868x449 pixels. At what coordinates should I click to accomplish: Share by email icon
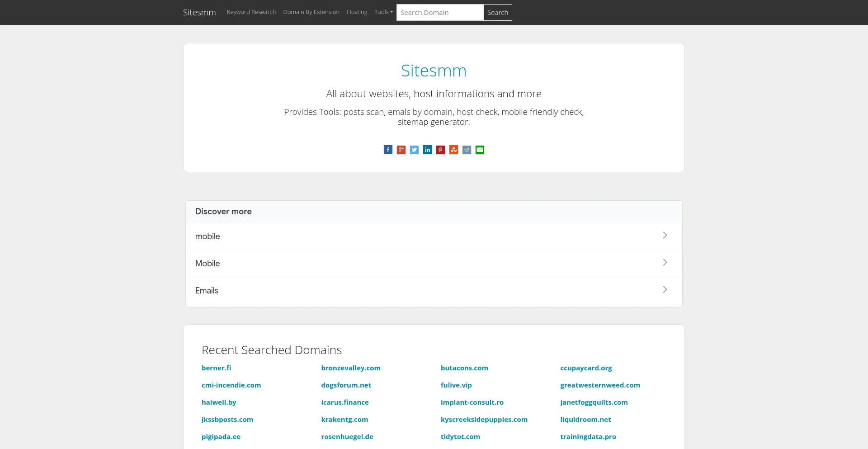click(x=480, y=150)
